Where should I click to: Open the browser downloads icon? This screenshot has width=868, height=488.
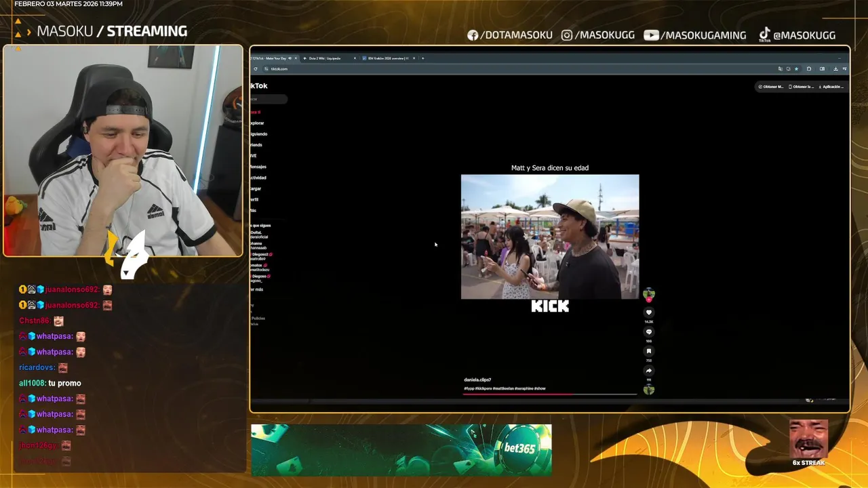(835, 68)
